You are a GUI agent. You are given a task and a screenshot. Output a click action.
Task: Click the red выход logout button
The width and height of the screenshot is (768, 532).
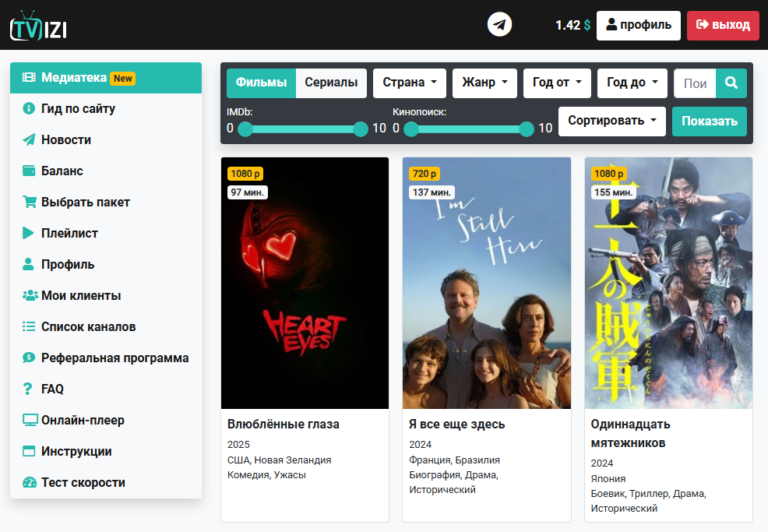(x=723, y=26)
